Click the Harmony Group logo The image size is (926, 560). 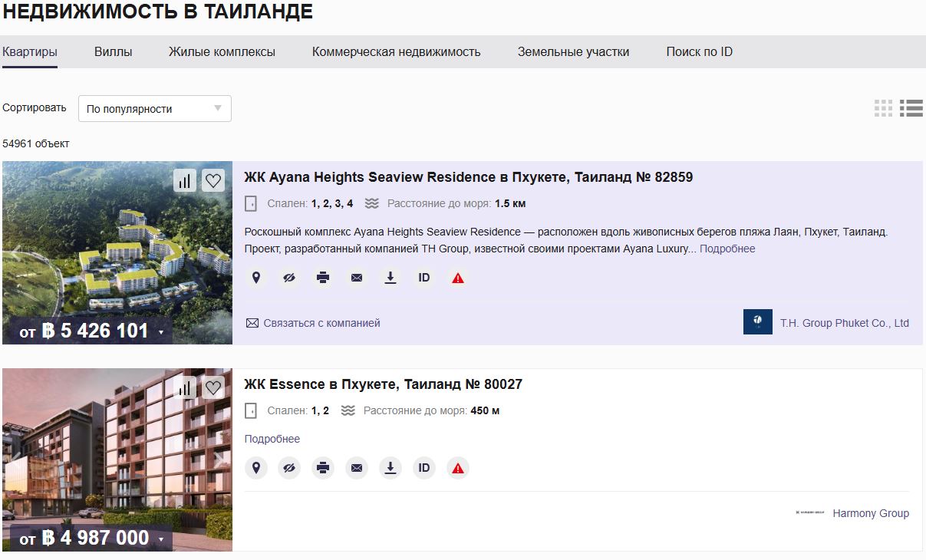tap(810, 512)
